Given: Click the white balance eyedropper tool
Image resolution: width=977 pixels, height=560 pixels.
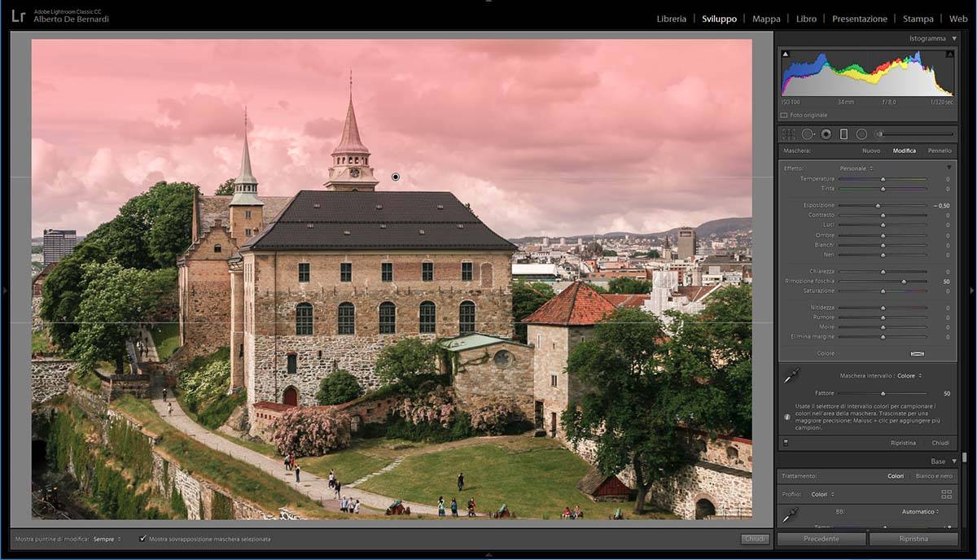Looking at the screenshot, I should click(789, 514).
